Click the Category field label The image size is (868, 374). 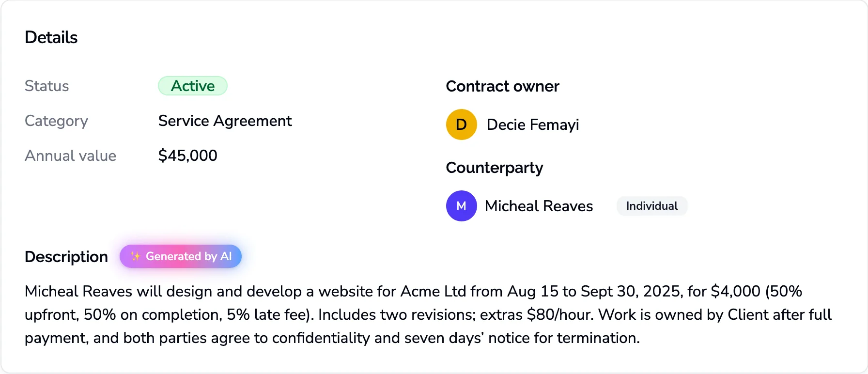(x=56, y=121)
